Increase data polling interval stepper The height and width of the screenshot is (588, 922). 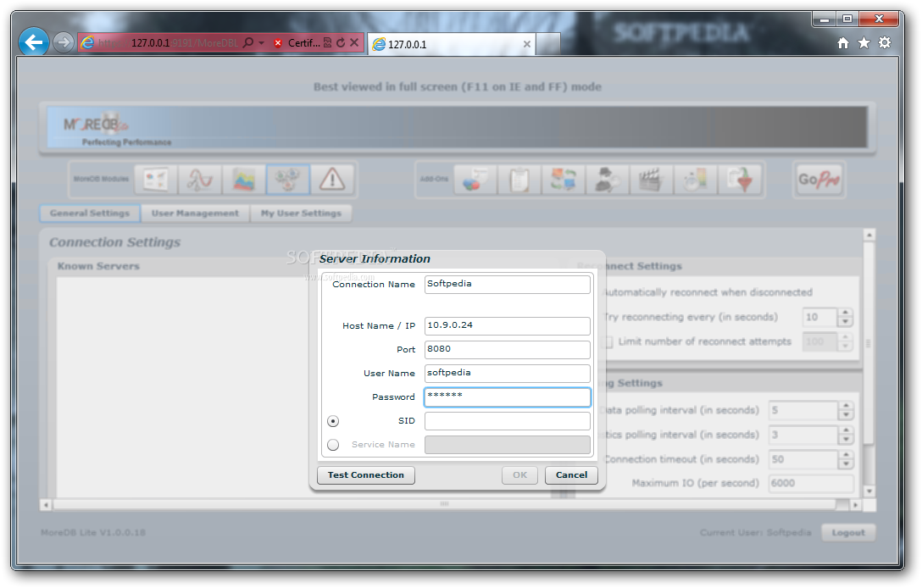point(846,406)
